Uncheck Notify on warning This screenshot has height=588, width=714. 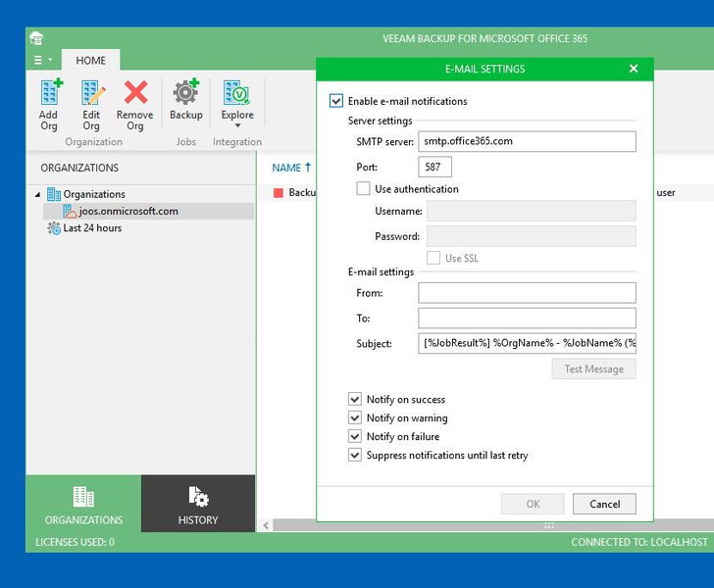(355, 417)
